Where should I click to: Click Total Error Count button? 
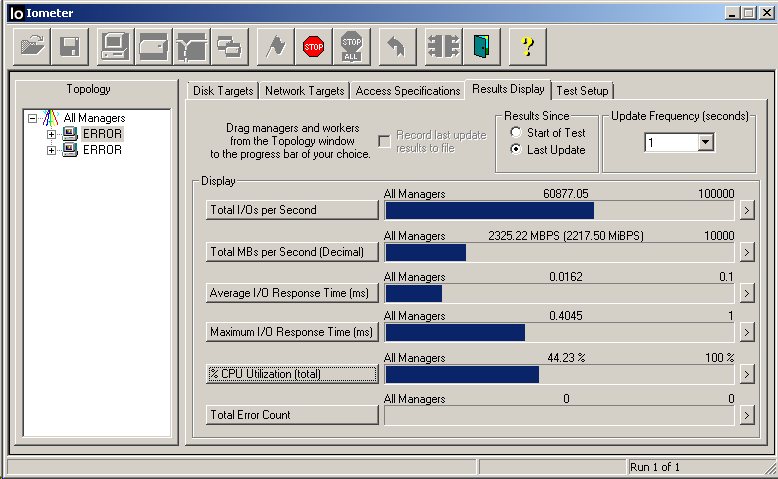(292, 415)
